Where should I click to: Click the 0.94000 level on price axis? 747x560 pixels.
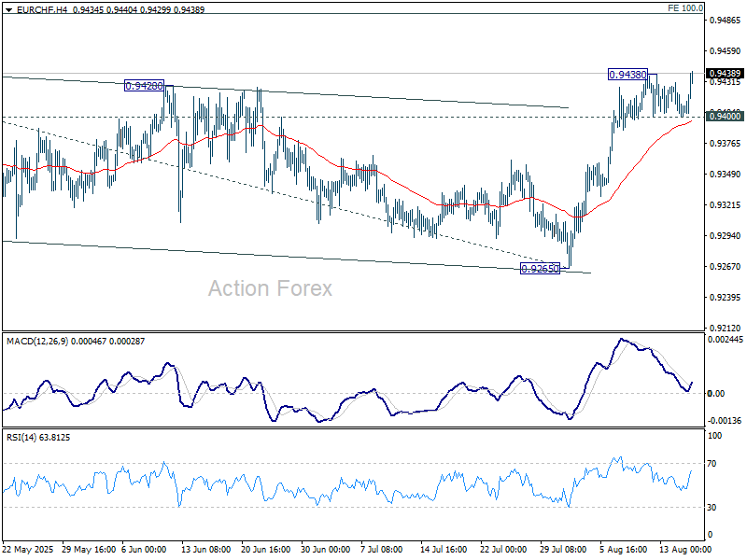(x=725, y=116)
